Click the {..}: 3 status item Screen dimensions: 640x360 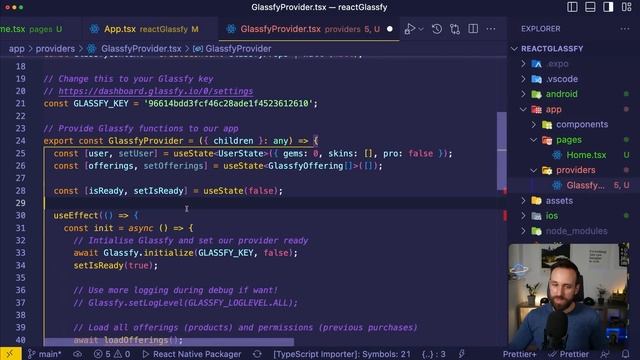[x=434, y=354]
